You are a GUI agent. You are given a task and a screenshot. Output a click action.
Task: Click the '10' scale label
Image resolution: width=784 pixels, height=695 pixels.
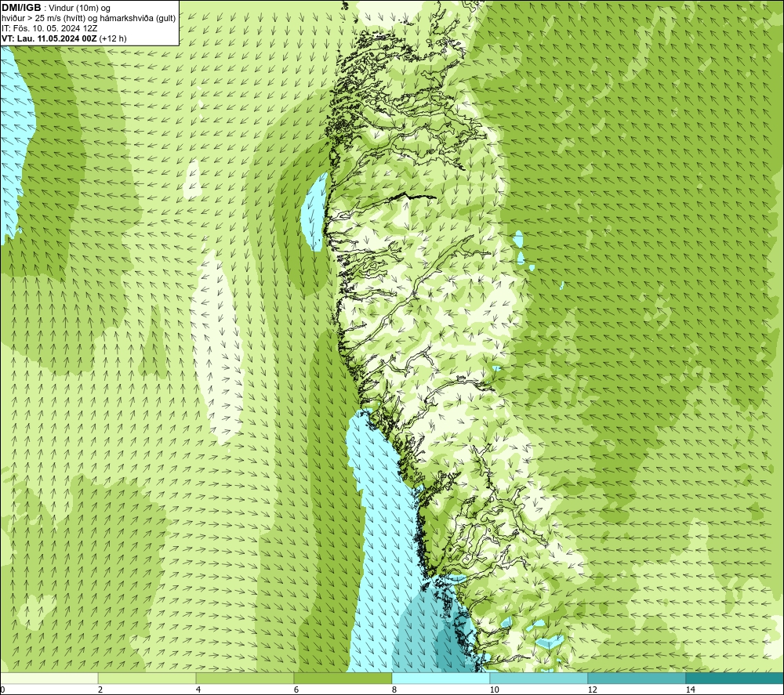point(494,690)
